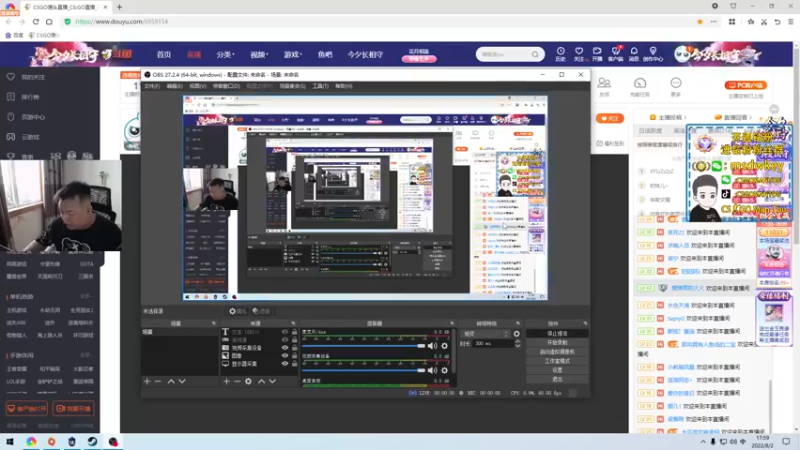Click 停止推流 button in OBS controls
Screen dimensions: 800x450
click(557, 334)
